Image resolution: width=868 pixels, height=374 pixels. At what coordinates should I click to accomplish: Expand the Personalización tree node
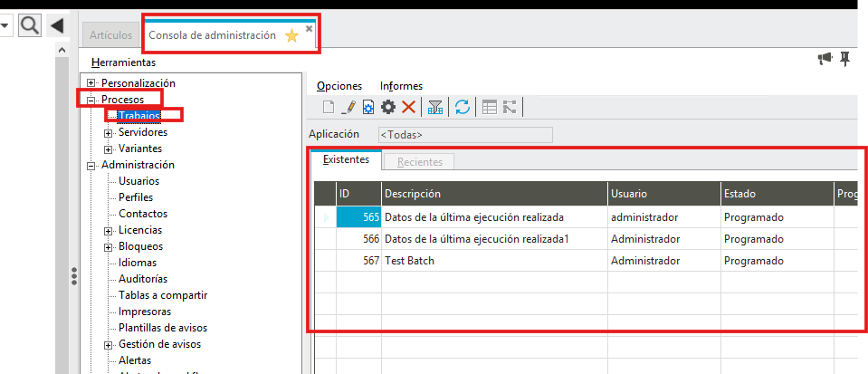coord(91,83)
